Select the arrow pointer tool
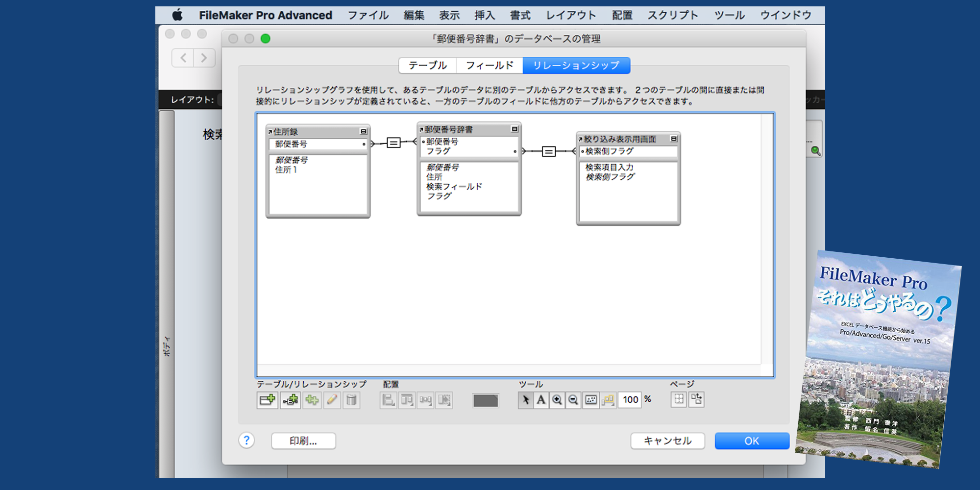The width and height of the screenshot is (980, 490). (x=525, y=400)
